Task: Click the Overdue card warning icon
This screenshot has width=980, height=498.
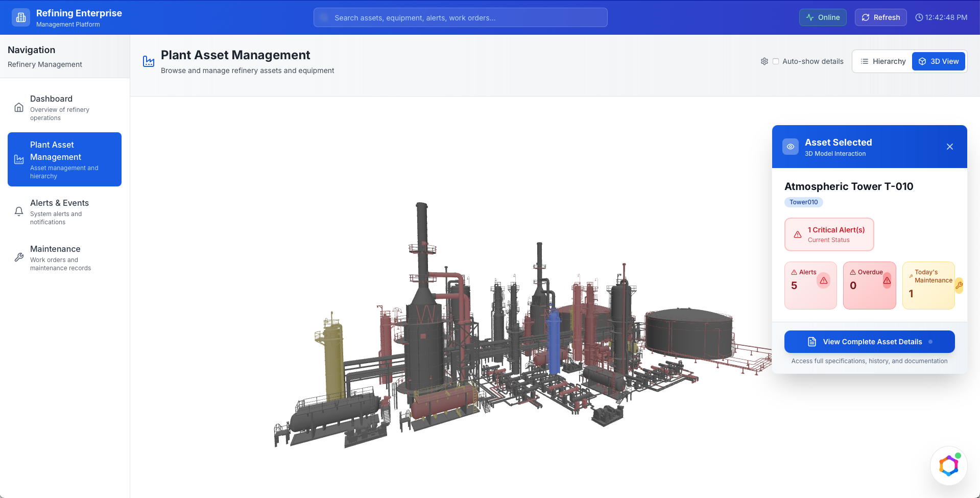Action: click(x=887, y=280)
